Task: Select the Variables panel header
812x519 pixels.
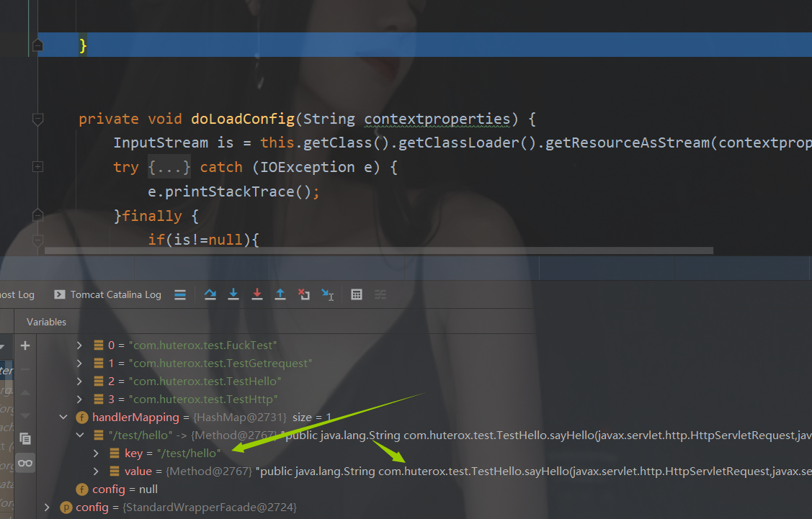Action: pos(47,322)
